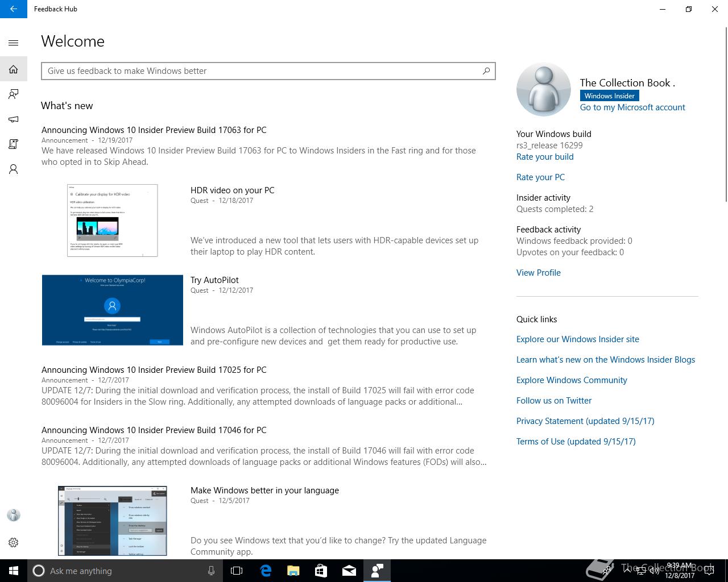The image size is (728, 582).
Task: Click the AutoPilot OlympiaCorp thumbnail
Action: pos(113,310)
